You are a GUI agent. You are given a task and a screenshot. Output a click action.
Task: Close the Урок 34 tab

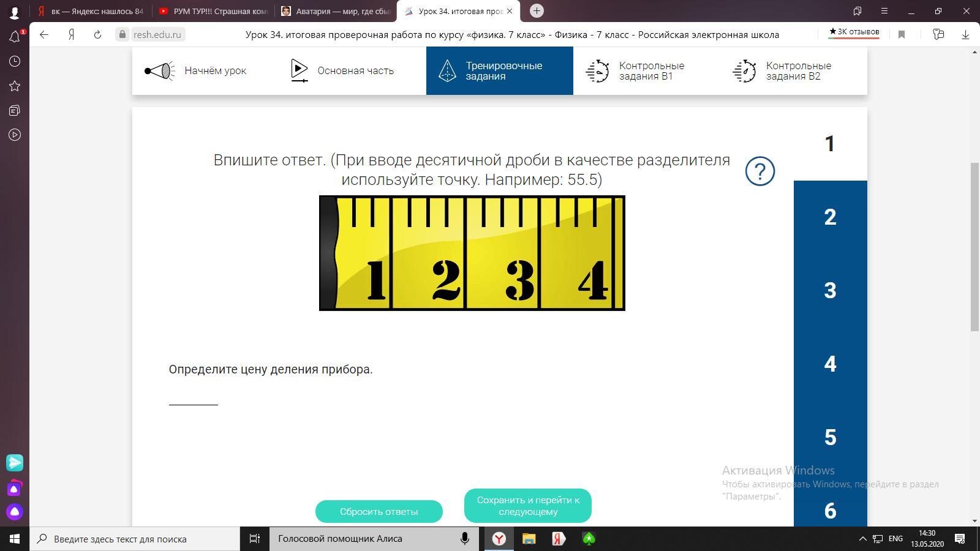[510, 11]
